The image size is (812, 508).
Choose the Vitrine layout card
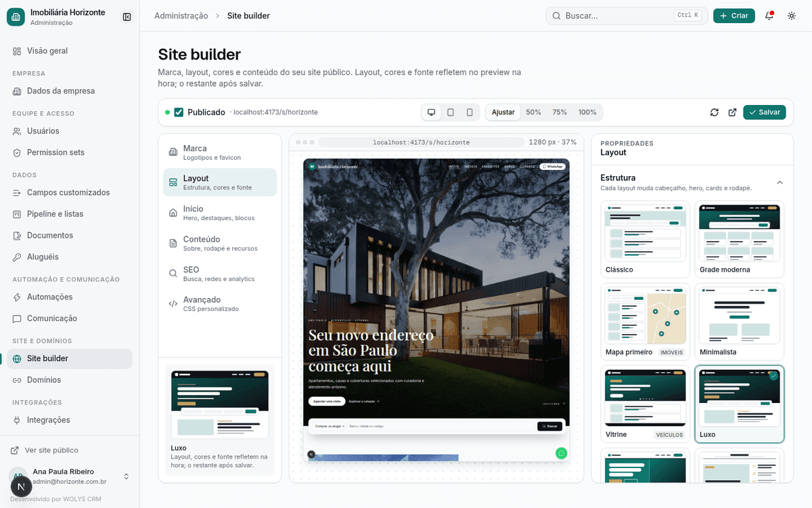[646, 404]
